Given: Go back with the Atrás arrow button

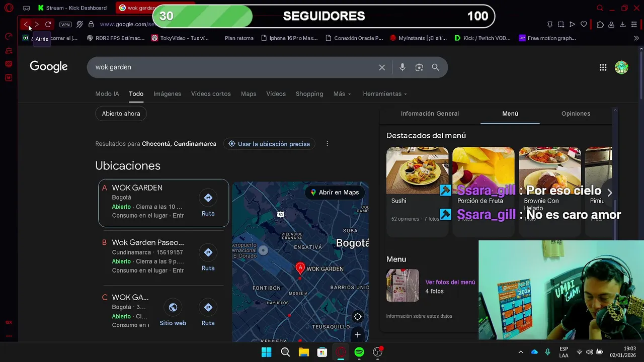Looking at the screenshot, I should tap(26, 24).
